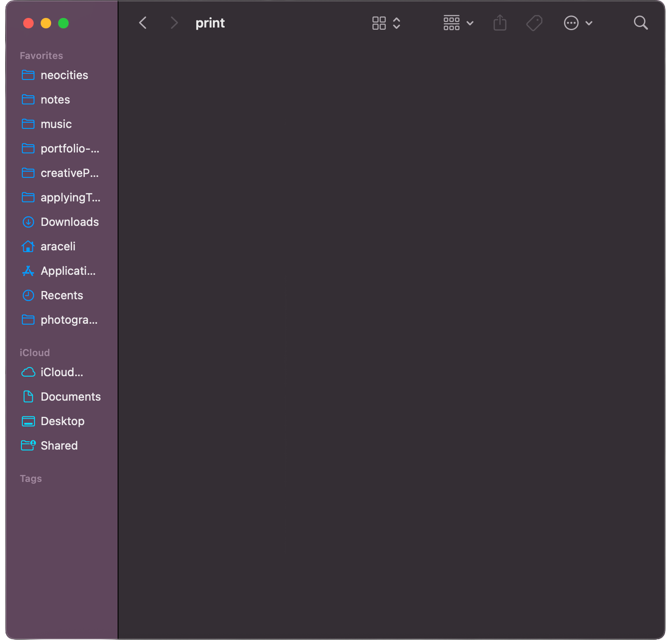The height and width of the screenshot is (644, 672).
Task: Click the neocities folder icon in sidebar
Action: 28,75
